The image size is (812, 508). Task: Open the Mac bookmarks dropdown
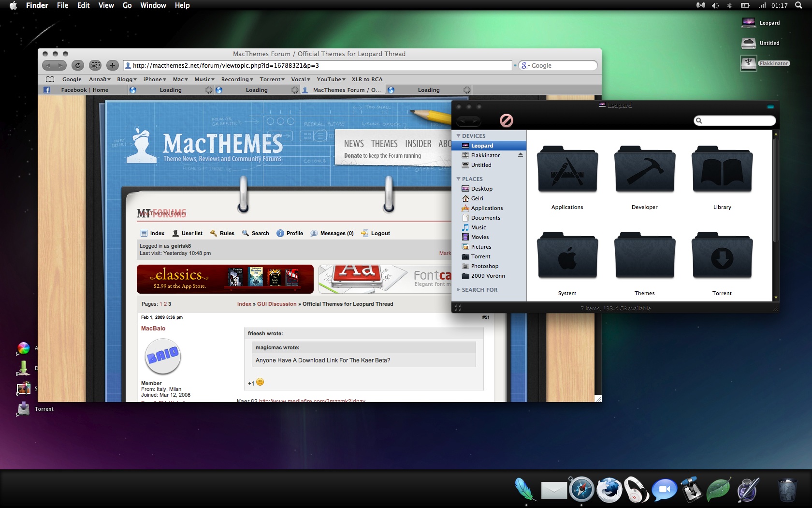pyautogui.click(x=180, y=79)
